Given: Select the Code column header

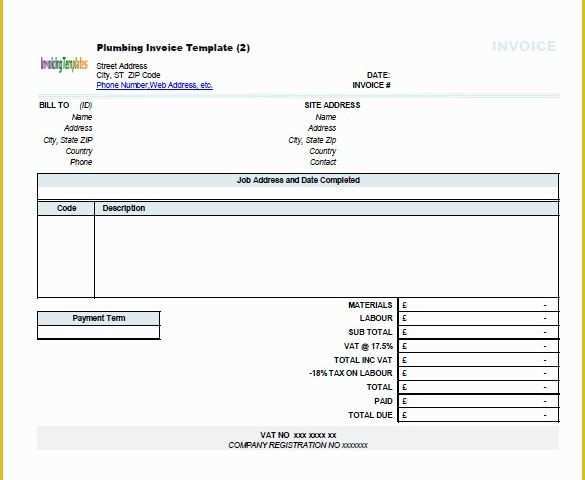Looking at the screenshot, I should tap(66, 208).
